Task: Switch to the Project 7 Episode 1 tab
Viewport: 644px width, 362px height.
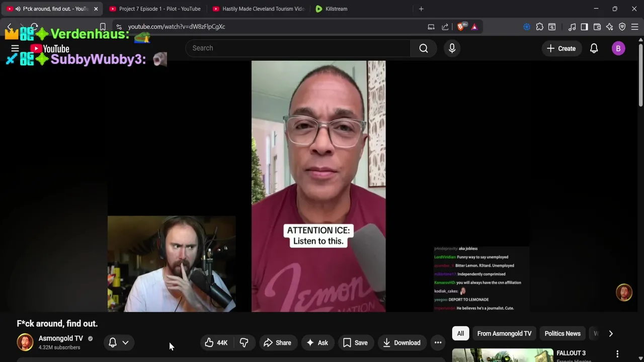Action: click(x=155, y=9)
